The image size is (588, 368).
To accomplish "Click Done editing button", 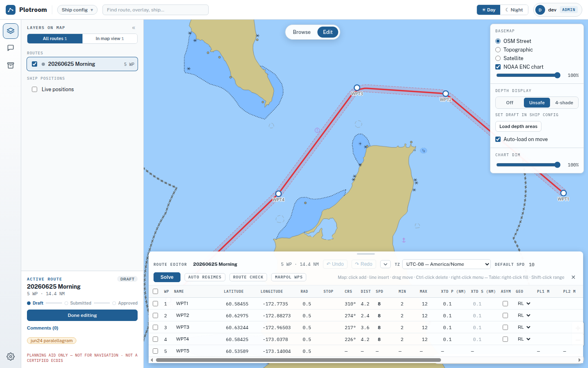I will pyautogui.click(x=82, y=315).
